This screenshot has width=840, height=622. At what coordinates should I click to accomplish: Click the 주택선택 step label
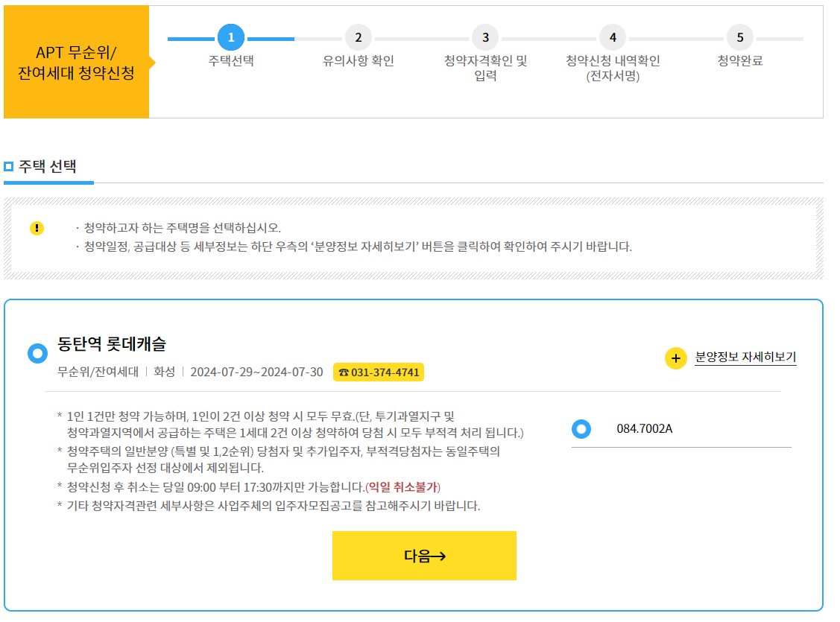pos(231,60)
